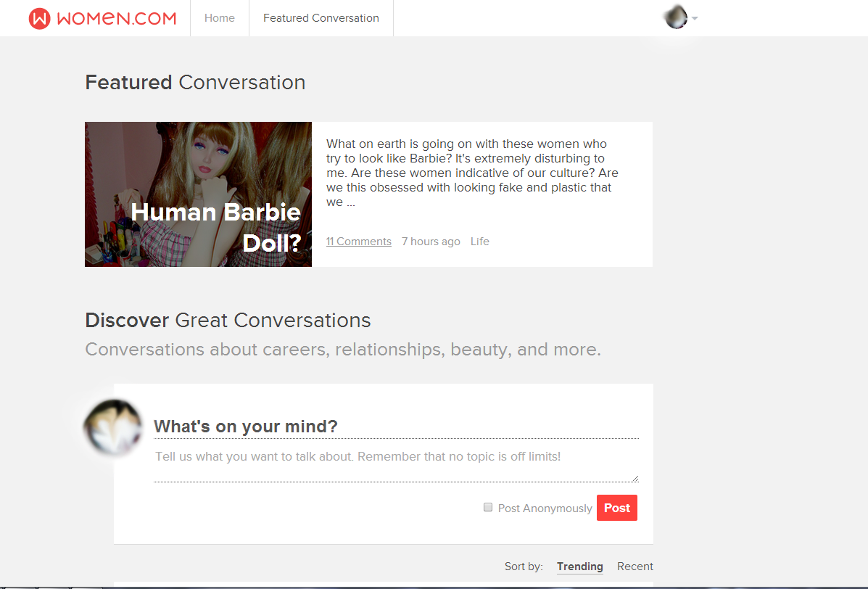Click the 'Conversations about careers' subtitle
The image size is (868, 589).
tap(343, 350)
